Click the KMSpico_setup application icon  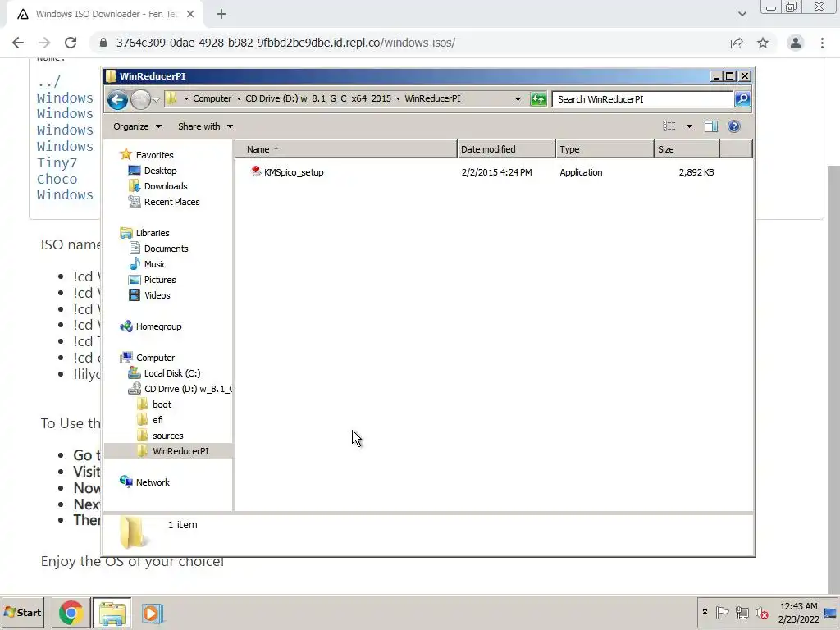click(x=256, y=171)
